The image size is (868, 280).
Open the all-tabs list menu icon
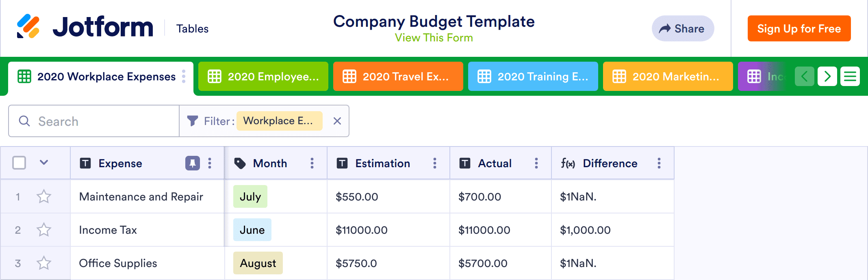tap(850, 76)
